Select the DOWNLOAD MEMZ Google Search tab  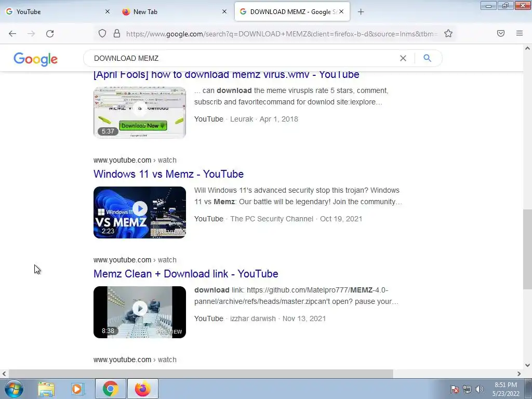coord(292,11)
